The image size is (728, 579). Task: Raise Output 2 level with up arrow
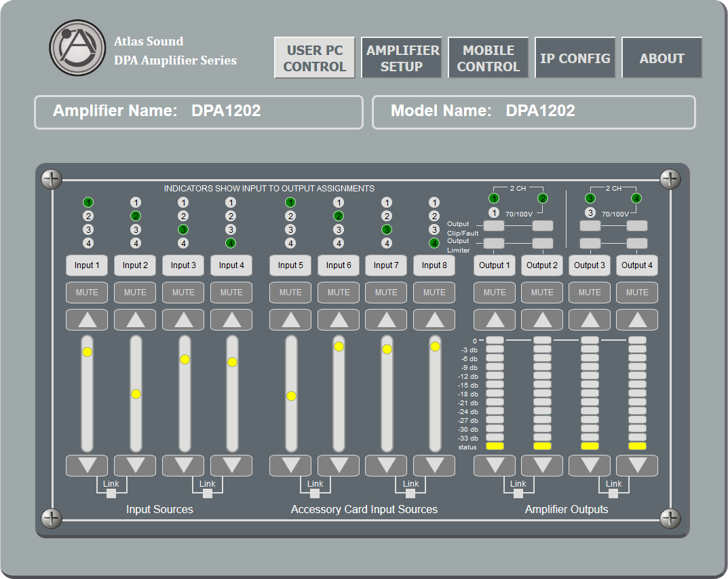(542, 320)
